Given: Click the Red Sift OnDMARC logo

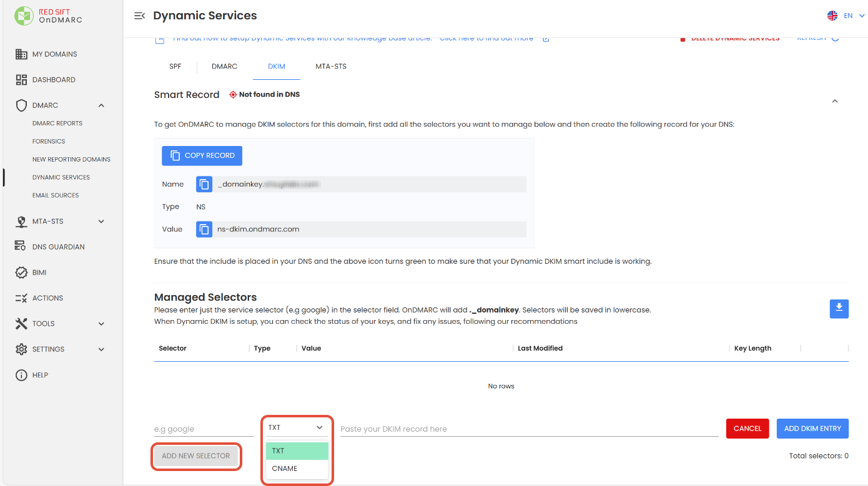Looking at the screenshot, I should click(48, 16).
